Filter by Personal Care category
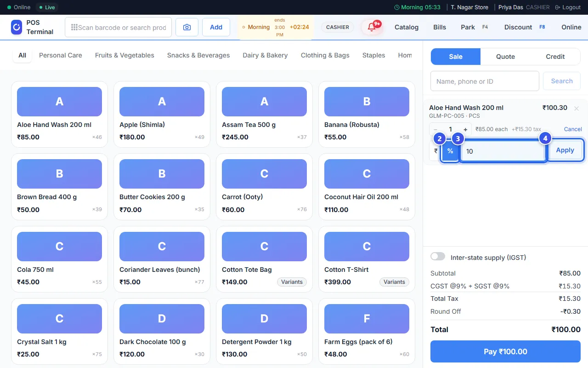 tap(61, 55)
